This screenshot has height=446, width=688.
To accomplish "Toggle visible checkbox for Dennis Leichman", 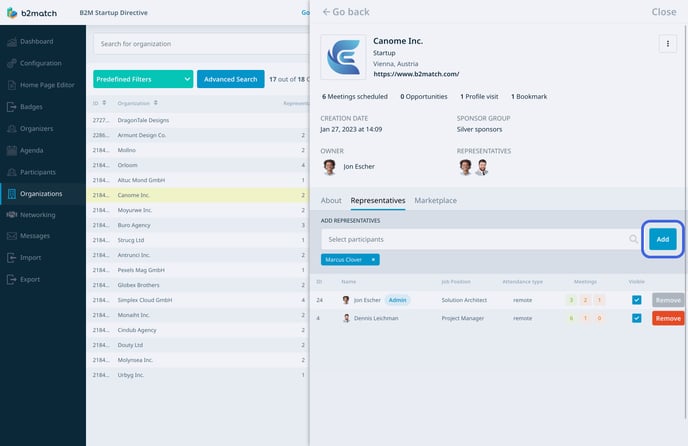I will [x=637, y=318].
